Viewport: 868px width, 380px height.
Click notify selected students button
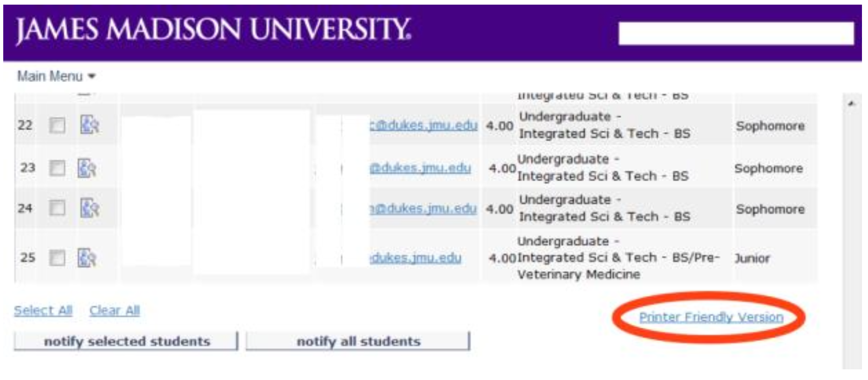click(126, 341)
